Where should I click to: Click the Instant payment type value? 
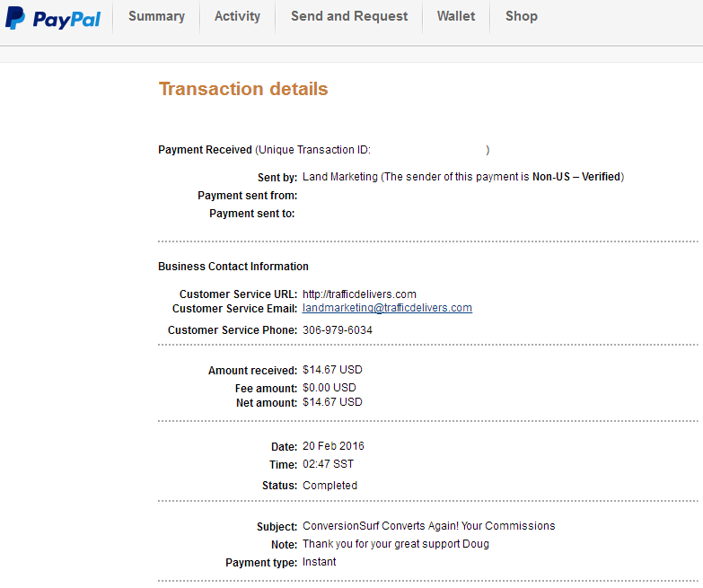[x=320, y=562]
